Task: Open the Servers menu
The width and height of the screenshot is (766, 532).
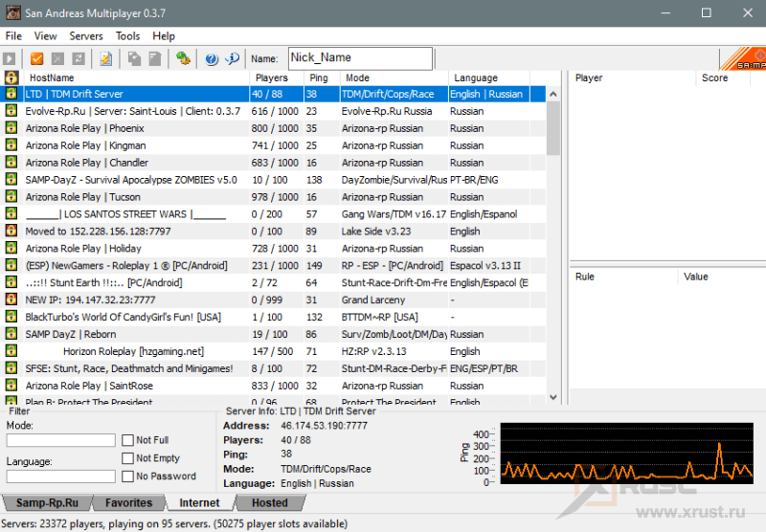Action: coord(86,35)
